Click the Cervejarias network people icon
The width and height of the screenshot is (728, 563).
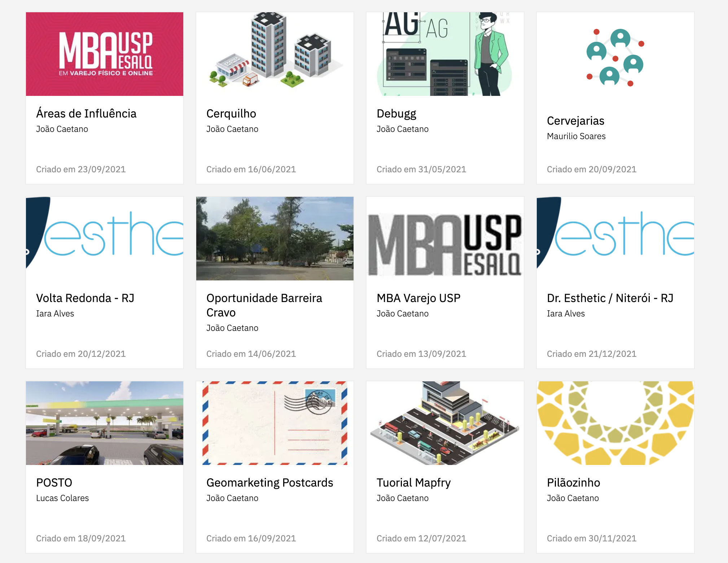tap(615, 58)
